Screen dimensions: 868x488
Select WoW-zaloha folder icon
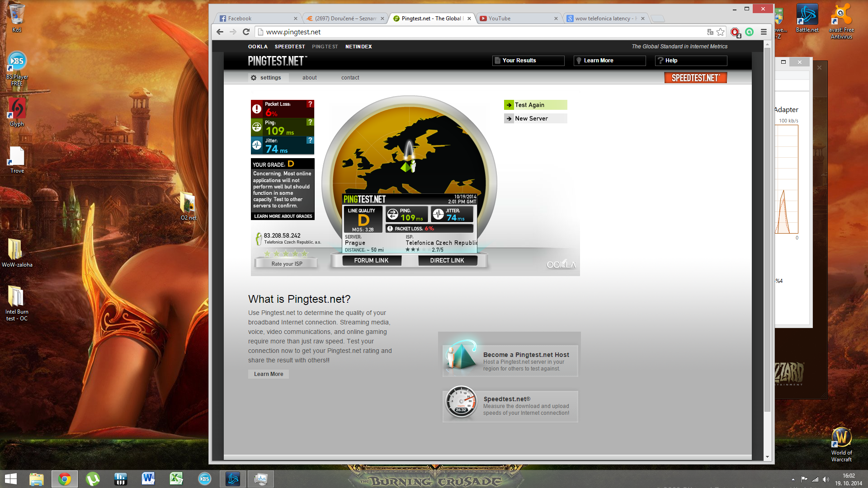17,253
